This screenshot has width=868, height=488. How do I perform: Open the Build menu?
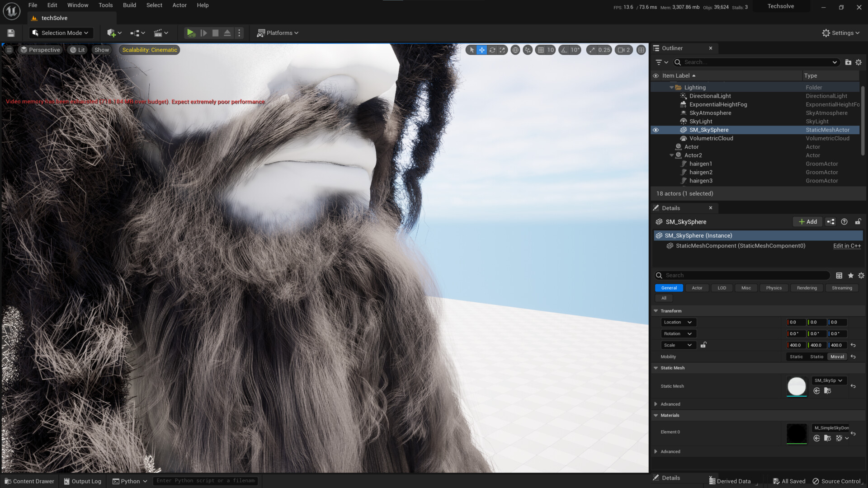(129, 5)
